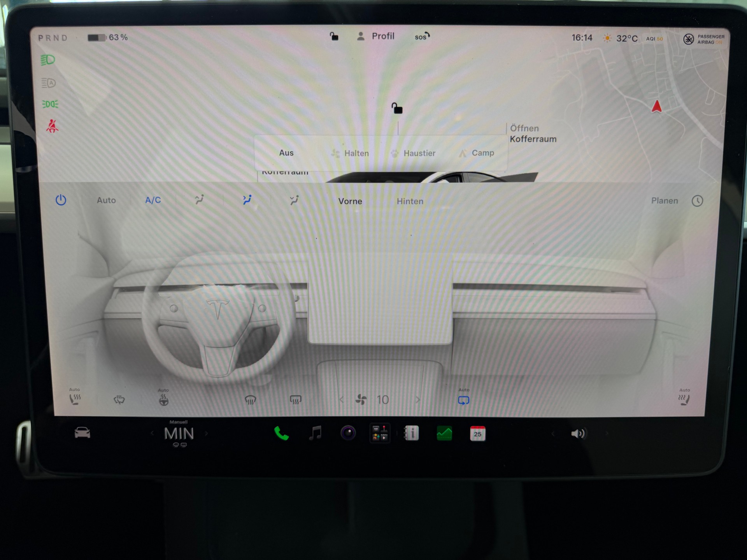This screenshot has width=747, height=560.
Task: Tap the speaker volume icon
Action: click(578, 434)
